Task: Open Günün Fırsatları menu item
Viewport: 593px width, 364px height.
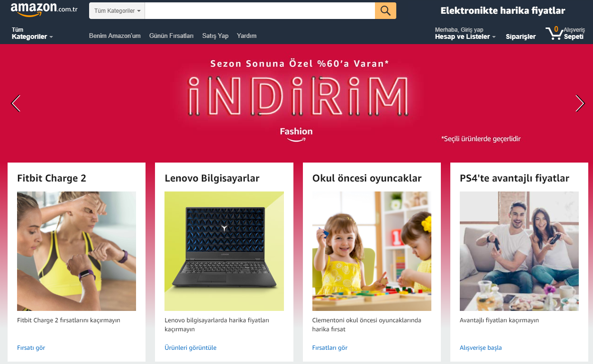Action: tap(171, 36)
